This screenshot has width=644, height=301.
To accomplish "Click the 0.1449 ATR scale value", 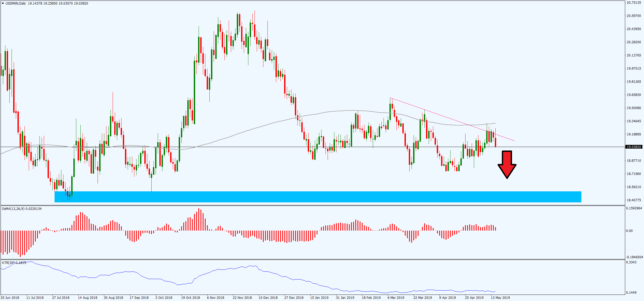I will [x=632, y=292].
